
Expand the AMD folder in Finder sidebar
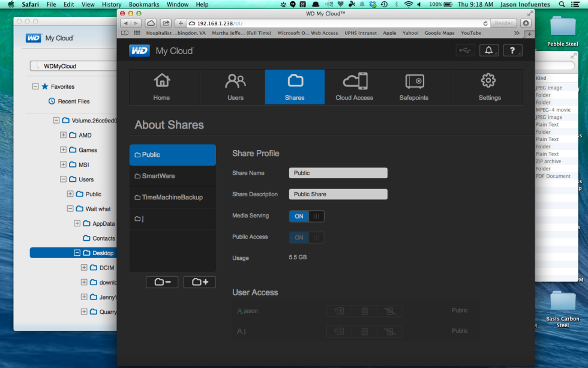62,135
